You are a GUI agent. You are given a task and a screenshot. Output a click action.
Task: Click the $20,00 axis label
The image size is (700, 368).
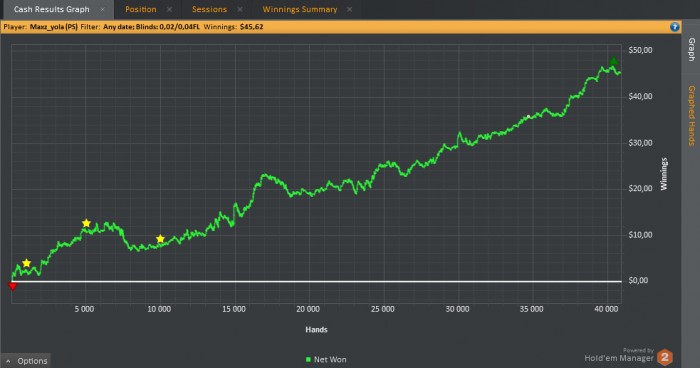[x=640, y=188]
